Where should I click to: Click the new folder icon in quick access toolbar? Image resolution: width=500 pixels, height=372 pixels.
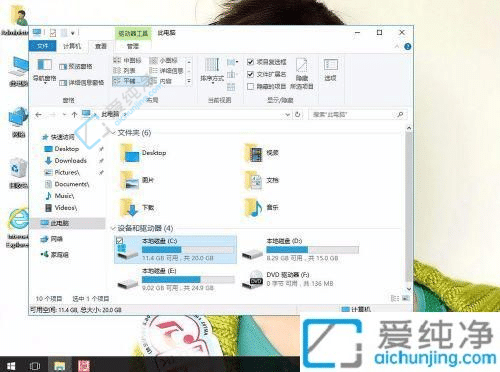click(x=64, y=33)
